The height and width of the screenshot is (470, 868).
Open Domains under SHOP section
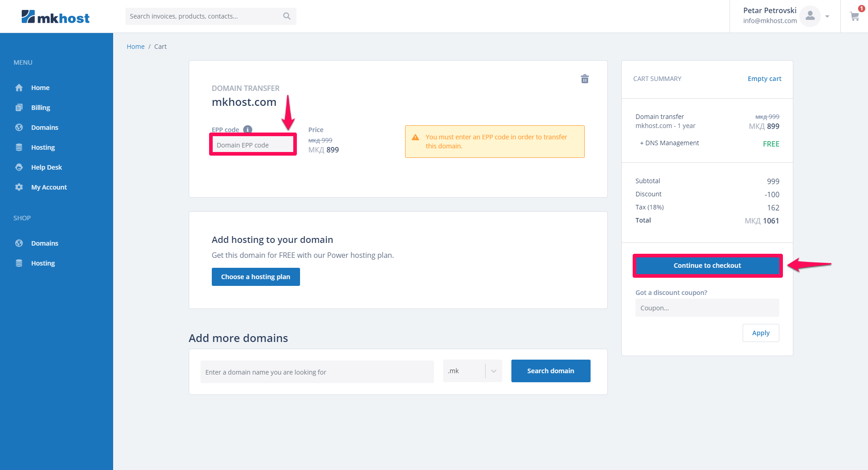45,243
